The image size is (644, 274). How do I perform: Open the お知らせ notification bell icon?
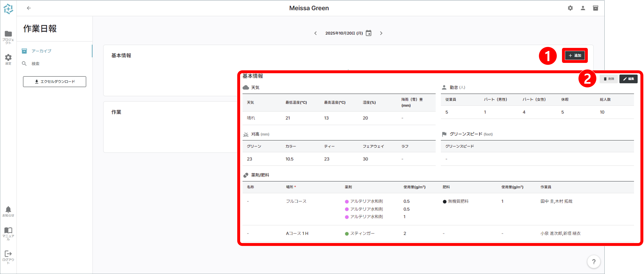8,210
